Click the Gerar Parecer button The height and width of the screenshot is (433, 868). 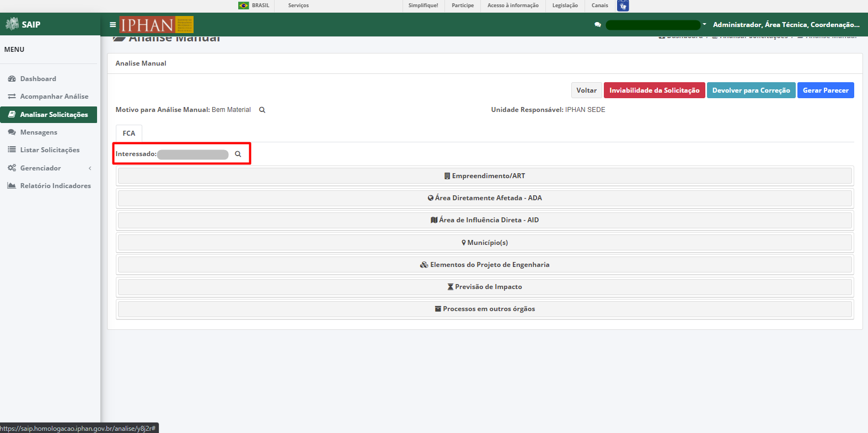826,90
